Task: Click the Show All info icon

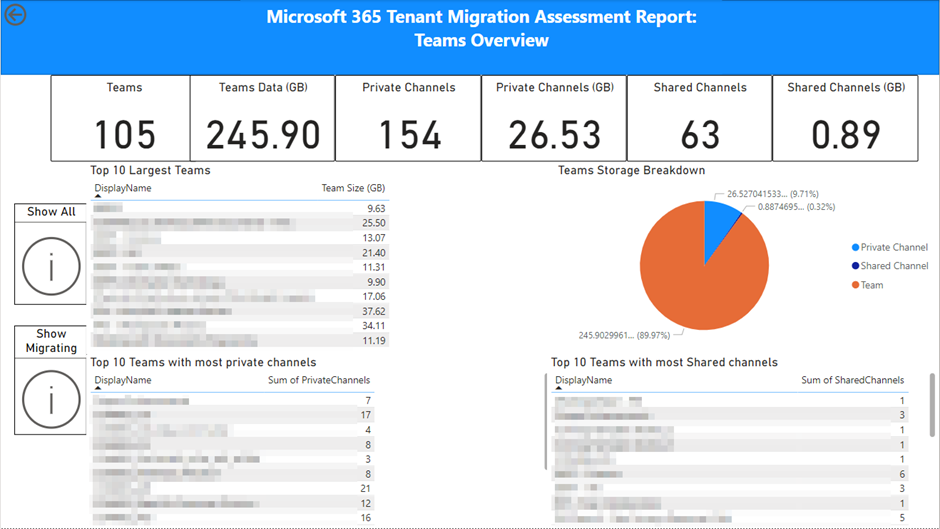Action: [51, 266]
